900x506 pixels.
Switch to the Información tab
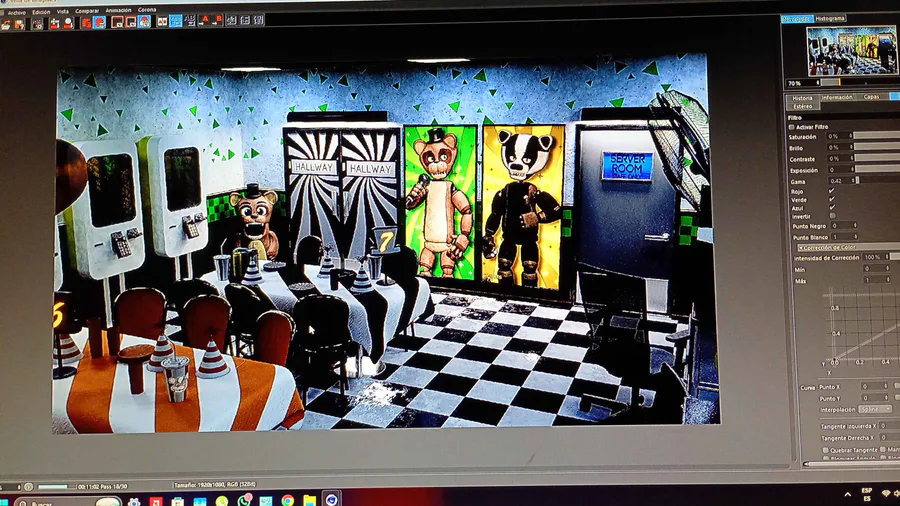(837, 98)
